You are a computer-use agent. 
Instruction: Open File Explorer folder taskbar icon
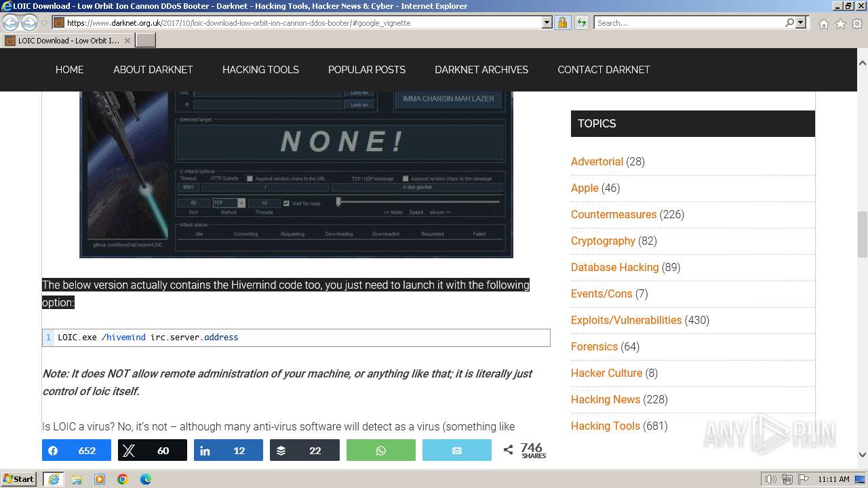point(77,479)
